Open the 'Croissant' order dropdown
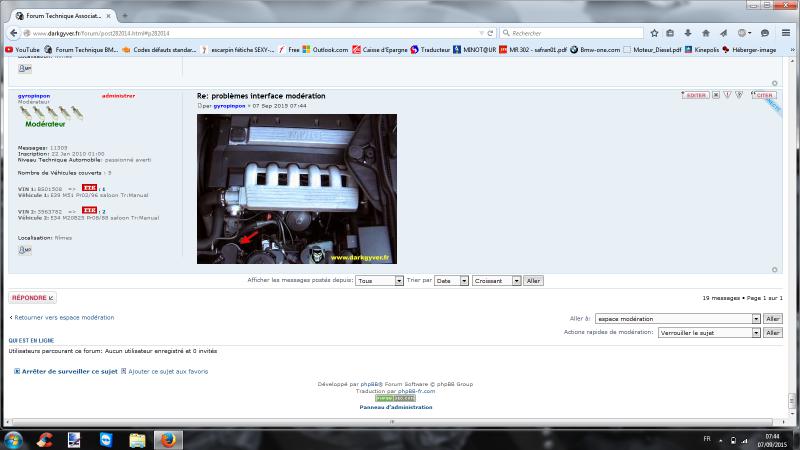Image resolution: width=800 pixels, height=450 pixels. 496,281
